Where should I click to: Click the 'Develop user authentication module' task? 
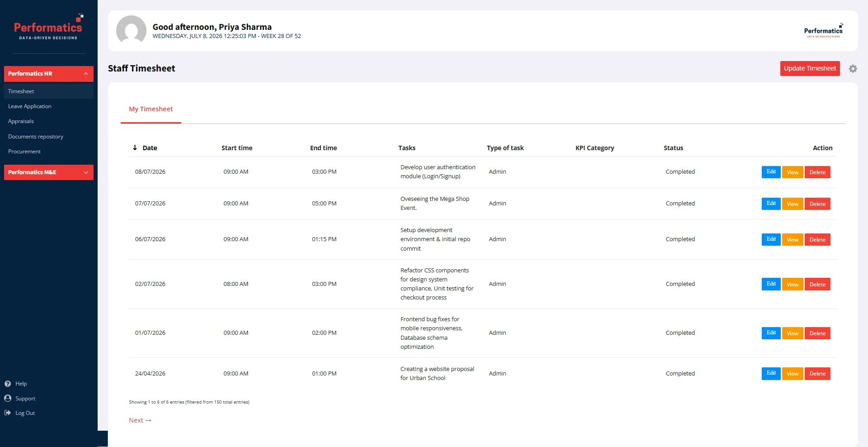point(438,172)
